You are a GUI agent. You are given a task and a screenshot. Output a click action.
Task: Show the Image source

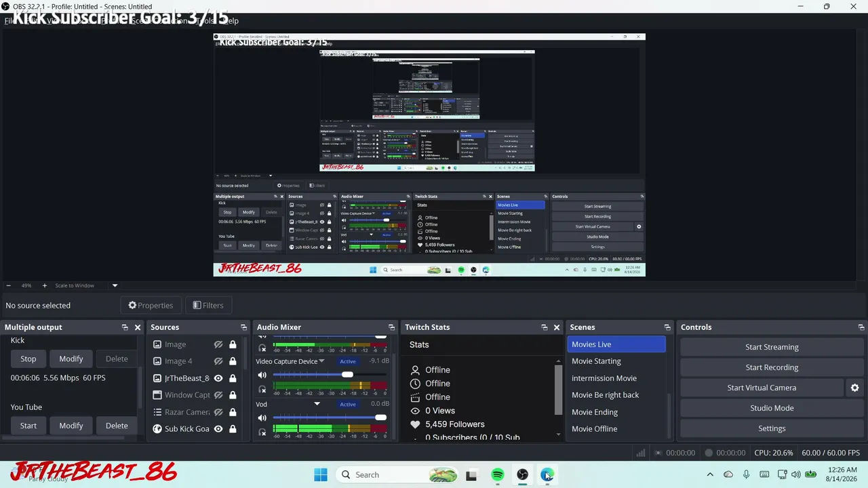point(218,344)
